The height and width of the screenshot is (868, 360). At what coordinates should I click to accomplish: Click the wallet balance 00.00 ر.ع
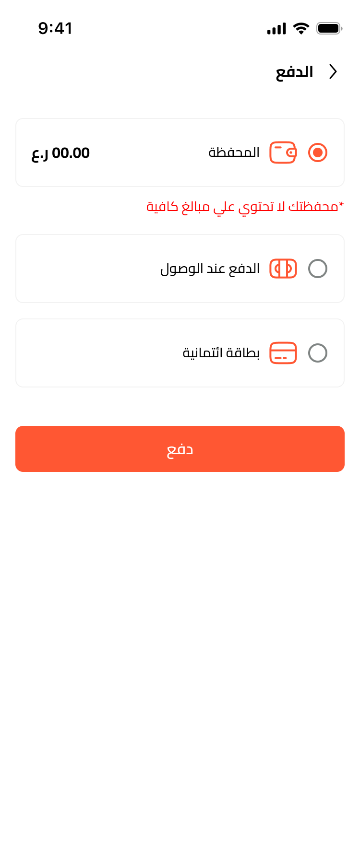click(60, 153)
